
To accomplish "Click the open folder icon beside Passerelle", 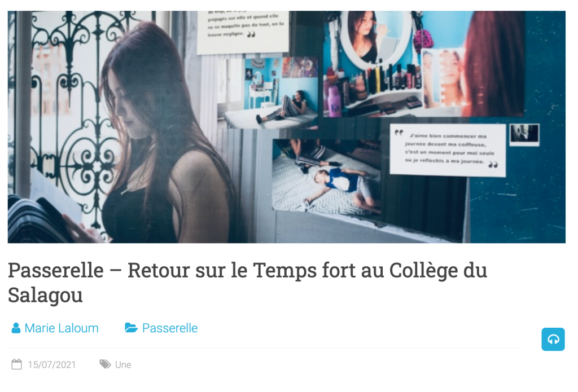I will point(131,328).
